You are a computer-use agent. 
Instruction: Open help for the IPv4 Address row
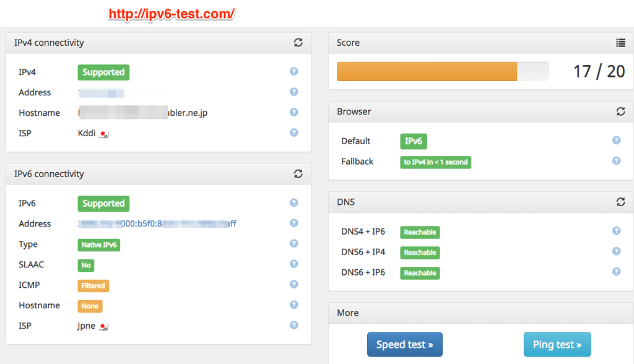click(x=294, y=92)
